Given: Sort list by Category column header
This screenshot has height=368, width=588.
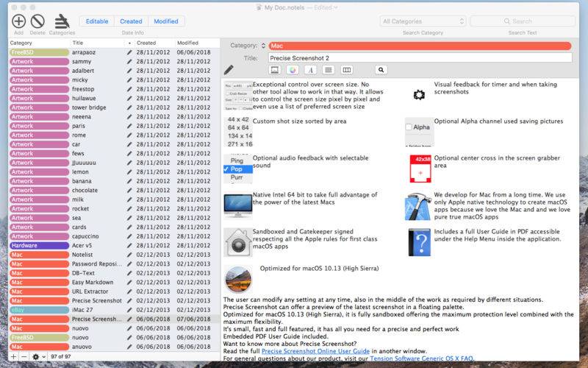Looking at the screenshot, I should [x=40, y=43].
